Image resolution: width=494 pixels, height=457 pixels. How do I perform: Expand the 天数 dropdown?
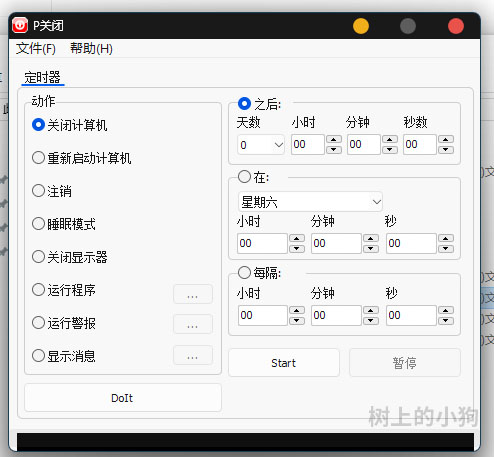click(261, 145)
